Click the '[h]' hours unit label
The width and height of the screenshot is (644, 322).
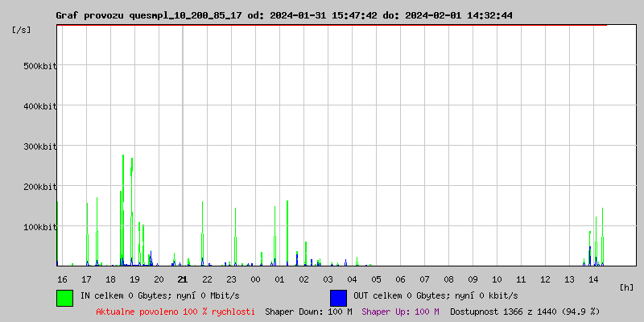pyautogui.click(x=627, y=287)
